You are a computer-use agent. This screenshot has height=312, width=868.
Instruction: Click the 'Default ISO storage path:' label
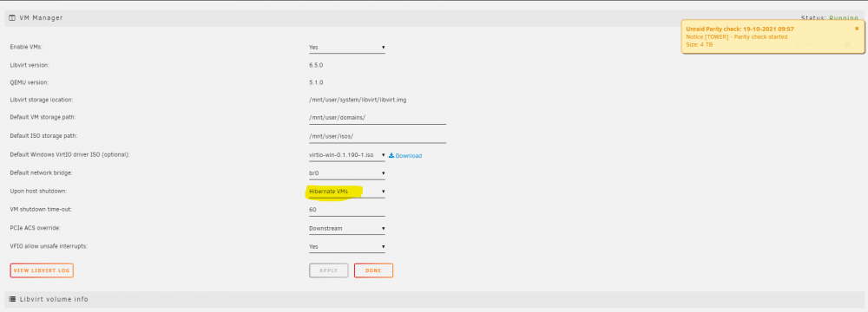[43, 136]
